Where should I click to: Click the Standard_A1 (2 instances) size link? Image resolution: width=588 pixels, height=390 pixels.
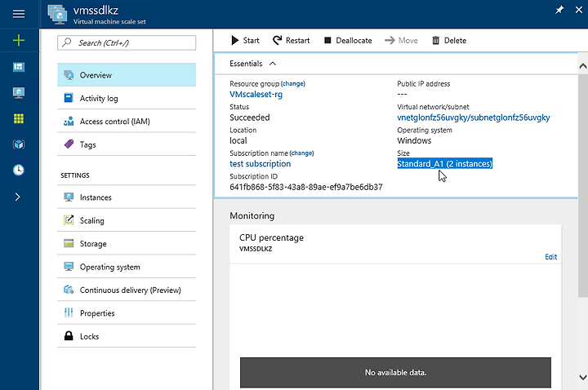[445, 164]
